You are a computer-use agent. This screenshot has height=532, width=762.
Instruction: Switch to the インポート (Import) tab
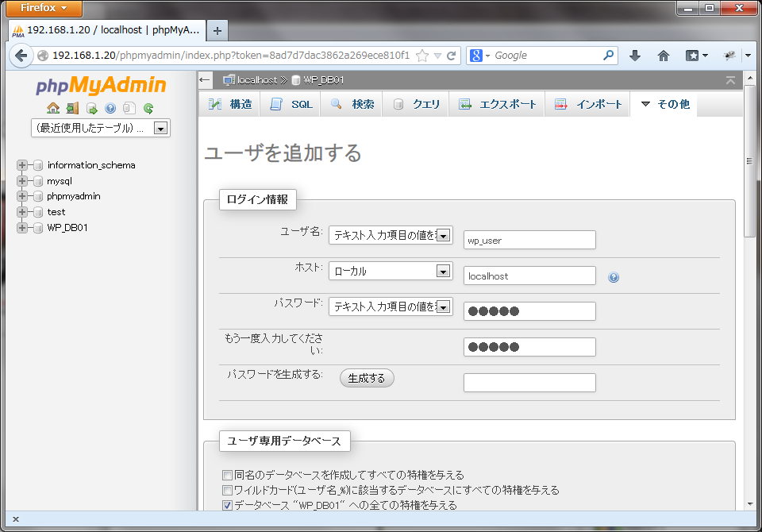pyautogui.click(x=588, y=104)
